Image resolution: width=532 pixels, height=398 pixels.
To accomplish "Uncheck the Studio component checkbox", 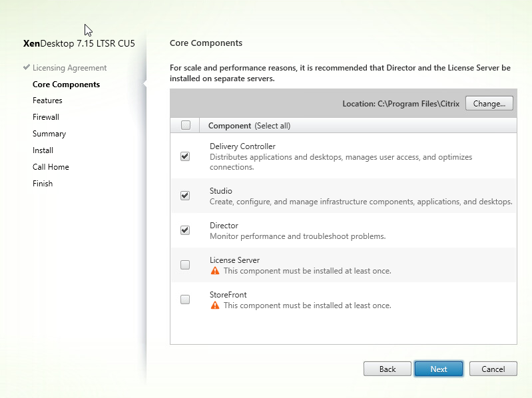I will pyautogui.click(x=185, y=196).
